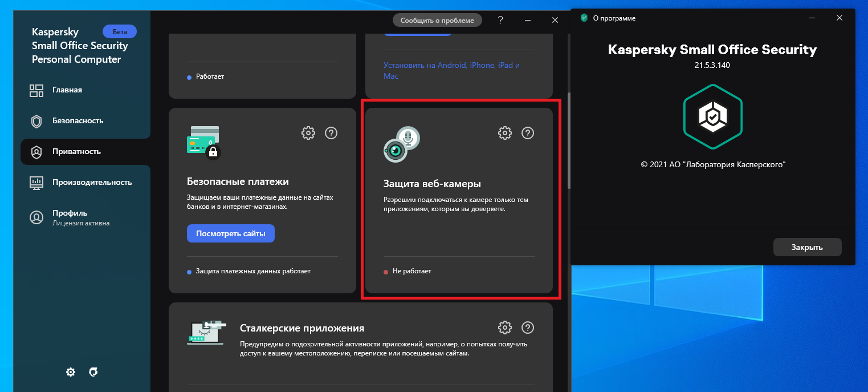Open Профиль with active license
868x392 pixels.
point(85,217)
